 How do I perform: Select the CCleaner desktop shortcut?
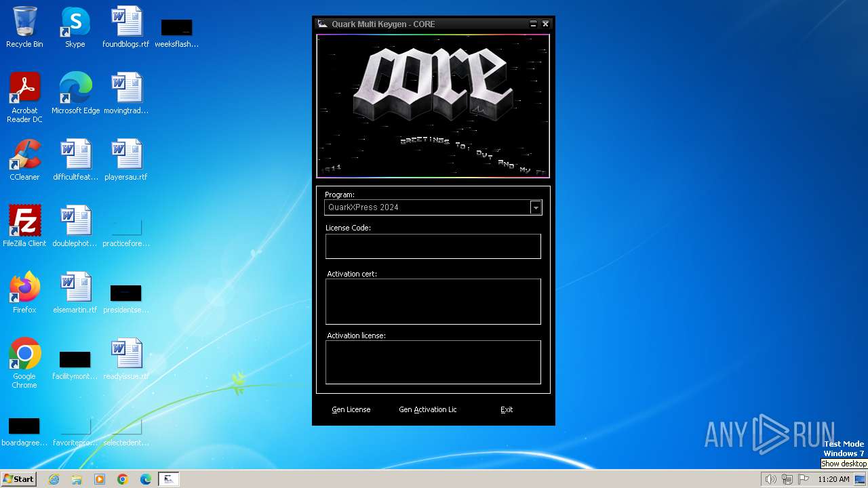24,161
